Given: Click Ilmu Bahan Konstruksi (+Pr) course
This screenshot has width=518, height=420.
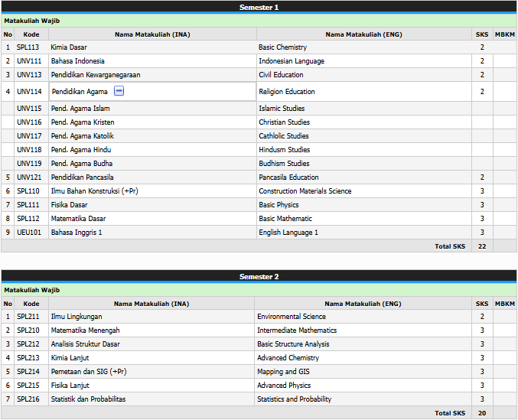Looking at the screenshot, I should click(94, 191).
